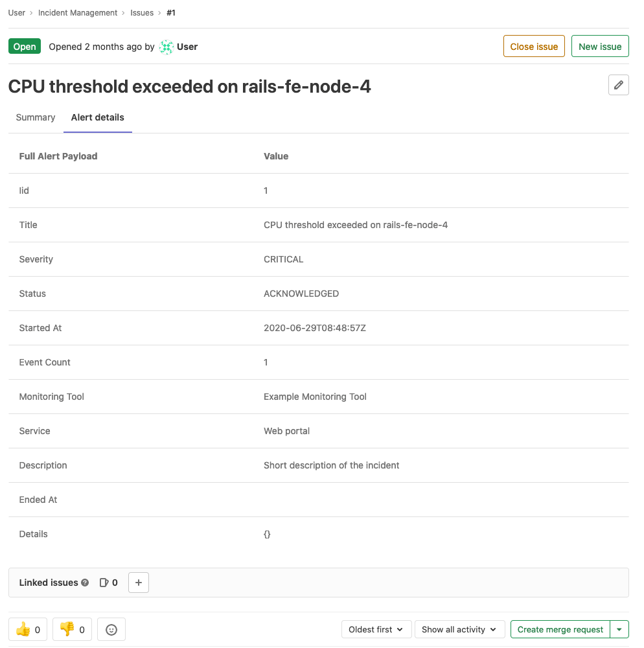This screenshot has height=648, width=644.
Task: Open the Incident Management breadcrumb link
Action: (78, 13)
